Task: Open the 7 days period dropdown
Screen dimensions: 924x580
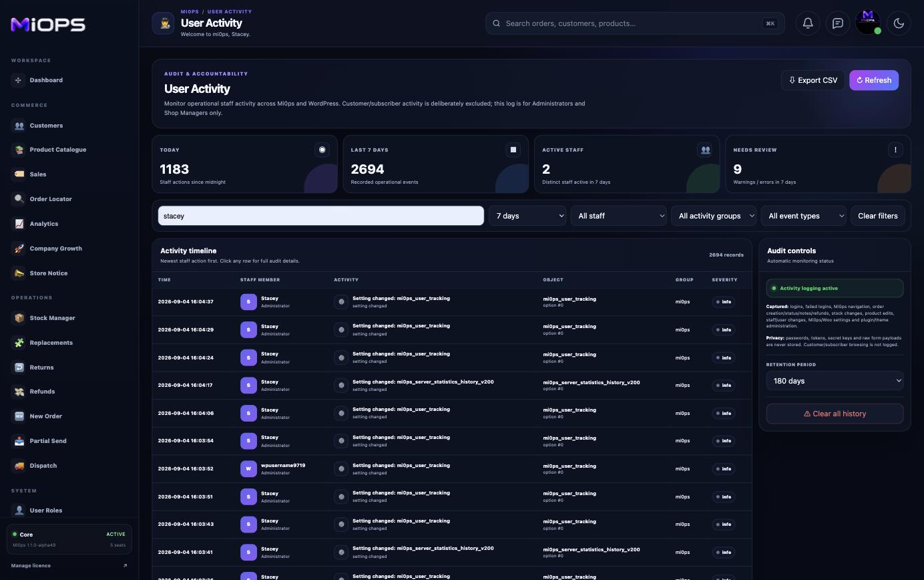Action: click(527, 216)
